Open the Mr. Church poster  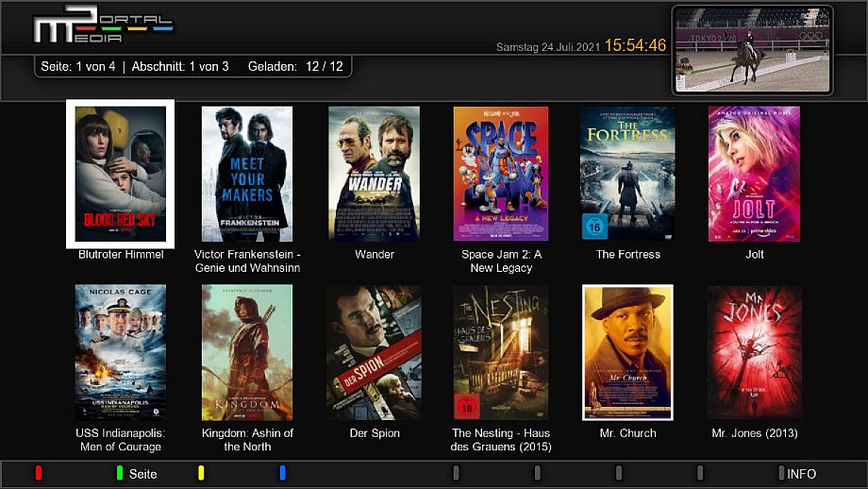(627, 352)
